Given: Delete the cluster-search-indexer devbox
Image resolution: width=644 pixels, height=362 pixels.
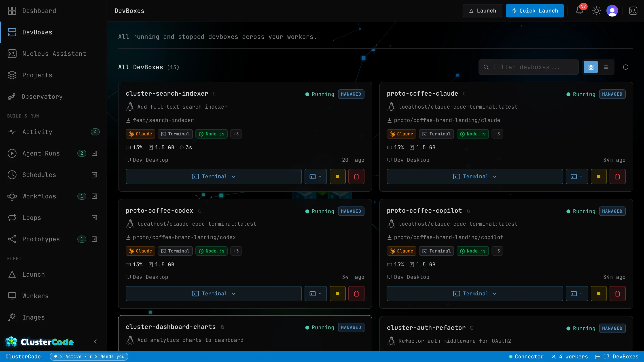Looking at the screenshot, I should click(x=356, y=177).
